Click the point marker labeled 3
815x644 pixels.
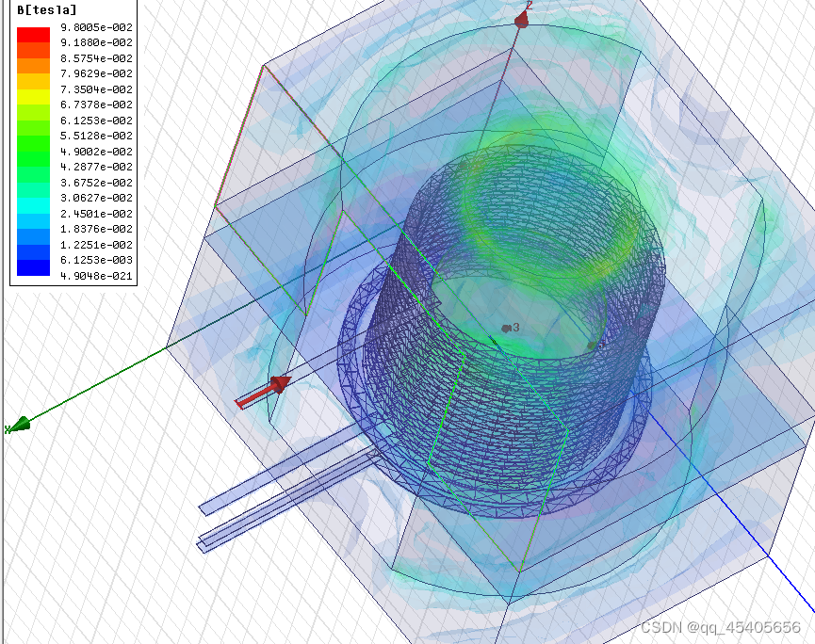pyautogui.click(x=506, y=329)
